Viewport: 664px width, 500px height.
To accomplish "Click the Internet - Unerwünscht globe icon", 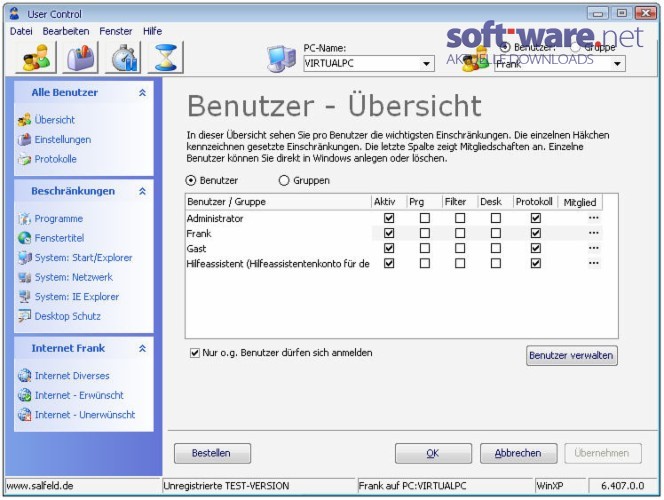I will (x=25, y=414).
